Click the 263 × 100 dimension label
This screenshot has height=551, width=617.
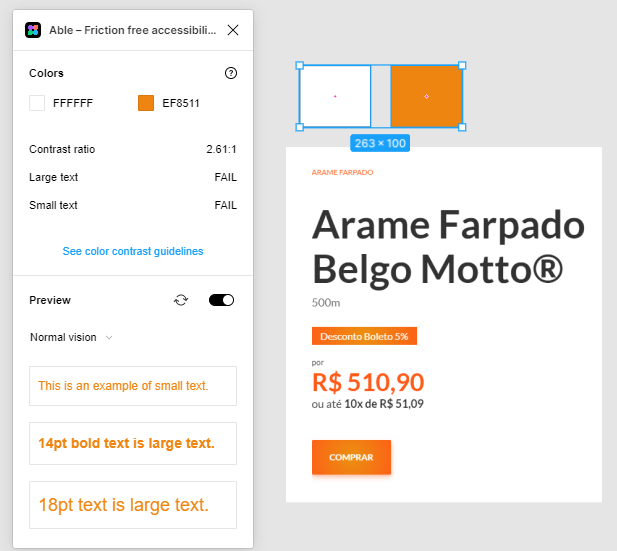click(x=380, y=143)
